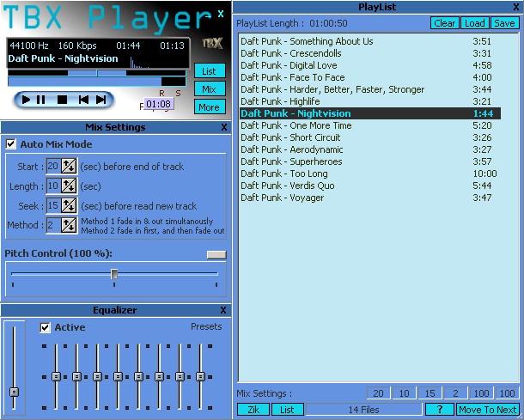This screenshot has width=524, height=420.
Task: Click the Length seconds input field
Action: 53,186
